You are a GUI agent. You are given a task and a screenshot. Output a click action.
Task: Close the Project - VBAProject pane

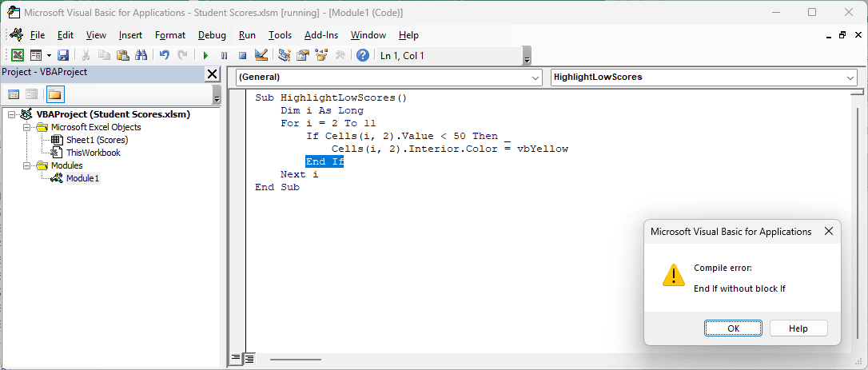pos(212,74)
